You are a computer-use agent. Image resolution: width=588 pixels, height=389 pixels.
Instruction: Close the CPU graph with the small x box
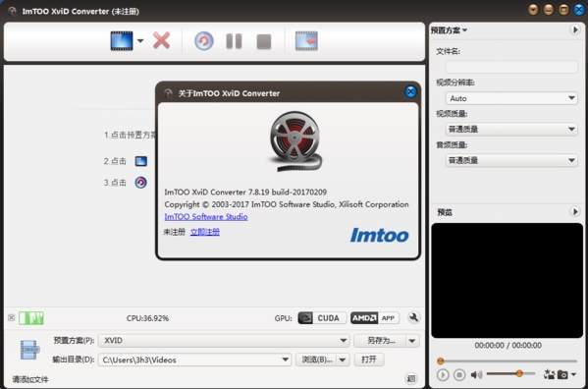click(11, 317)
